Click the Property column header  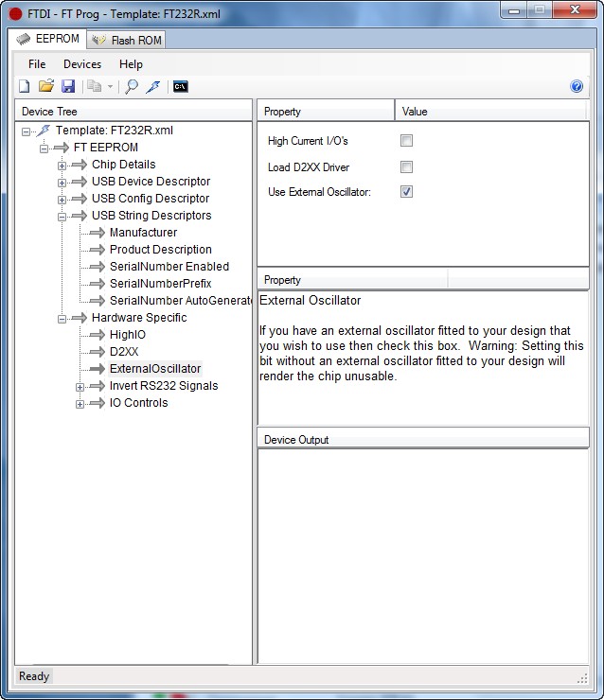click(326, 111)
